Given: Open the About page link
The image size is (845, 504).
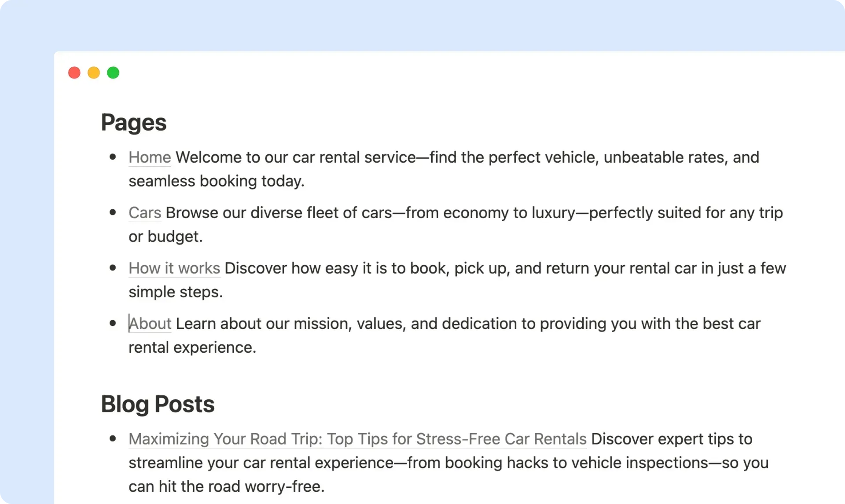Looking at the screenshot, I should (150, 324).
